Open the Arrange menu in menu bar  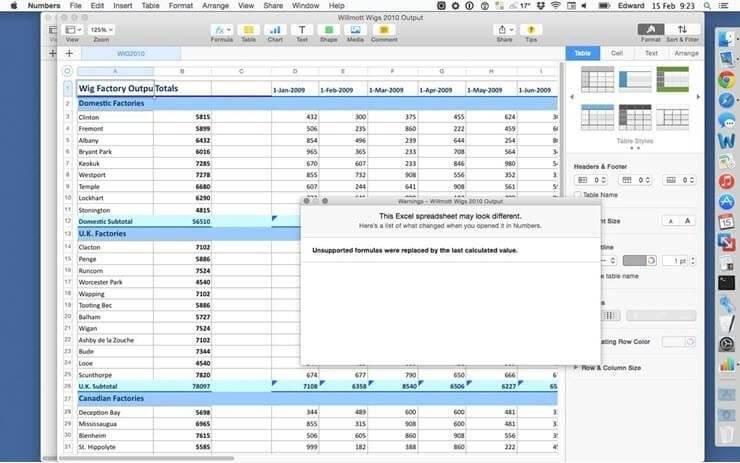[215, 6]
